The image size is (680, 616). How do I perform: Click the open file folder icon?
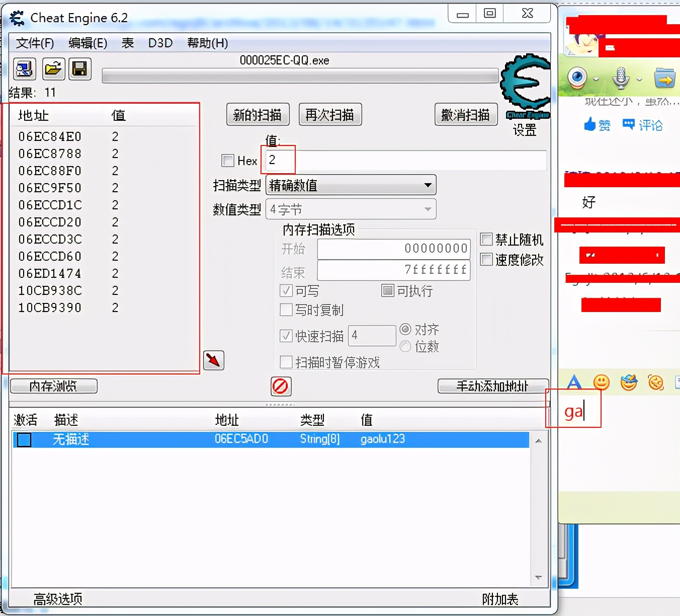53,69
